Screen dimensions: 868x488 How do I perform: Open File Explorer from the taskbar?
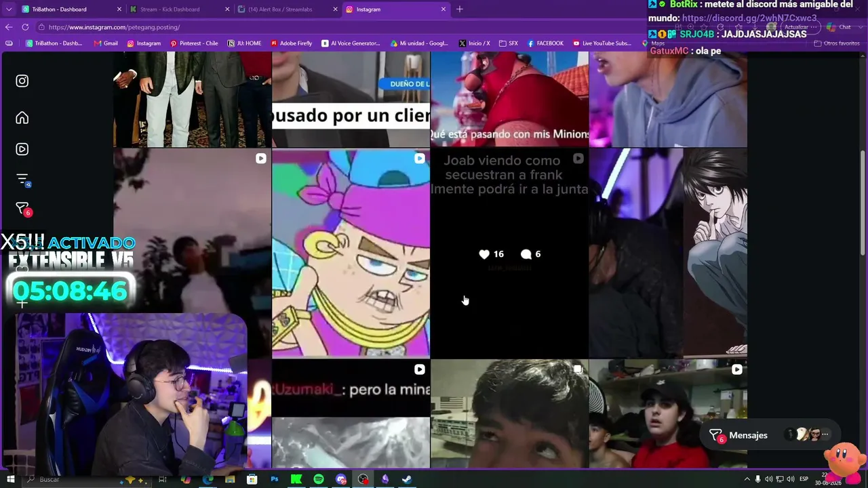230,479
